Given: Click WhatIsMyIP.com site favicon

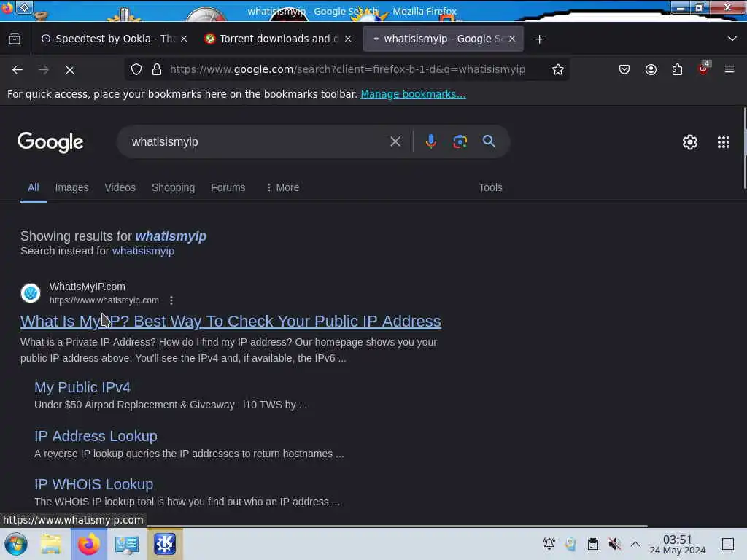Looking at the screenshot, I should click(x=31, y=293).
